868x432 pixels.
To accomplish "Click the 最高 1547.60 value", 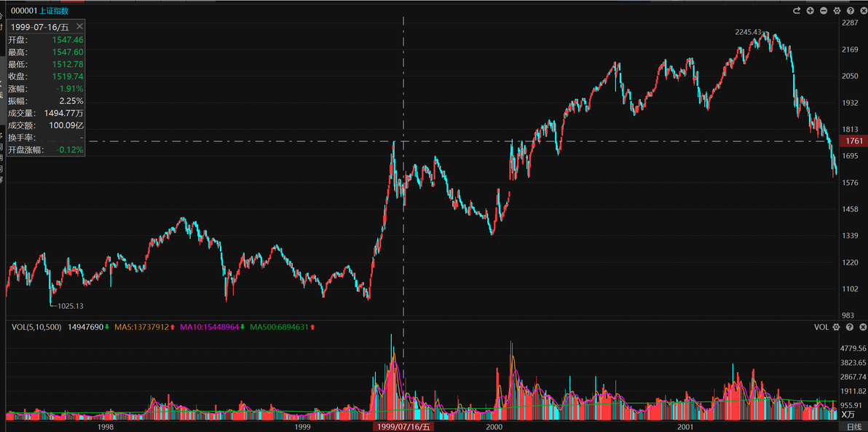I will point(68,52).
